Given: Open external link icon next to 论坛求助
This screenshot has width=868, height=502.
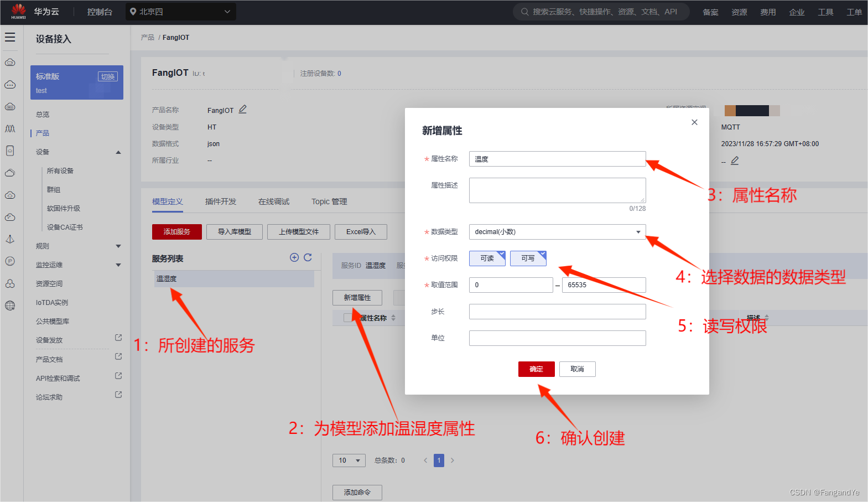Looking at the screenshot, I should 118,395.
